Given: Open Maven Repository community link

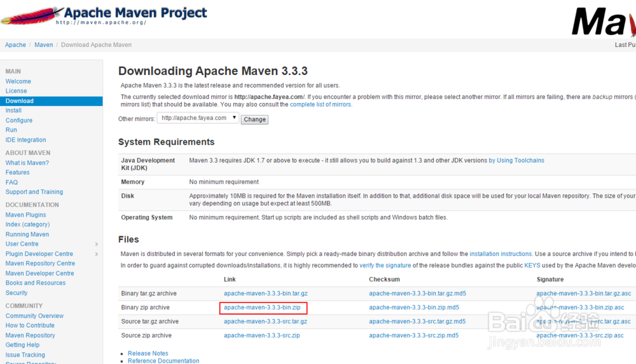Looking at the screenshot, I should pyautogui.click(x=31, y=335).
